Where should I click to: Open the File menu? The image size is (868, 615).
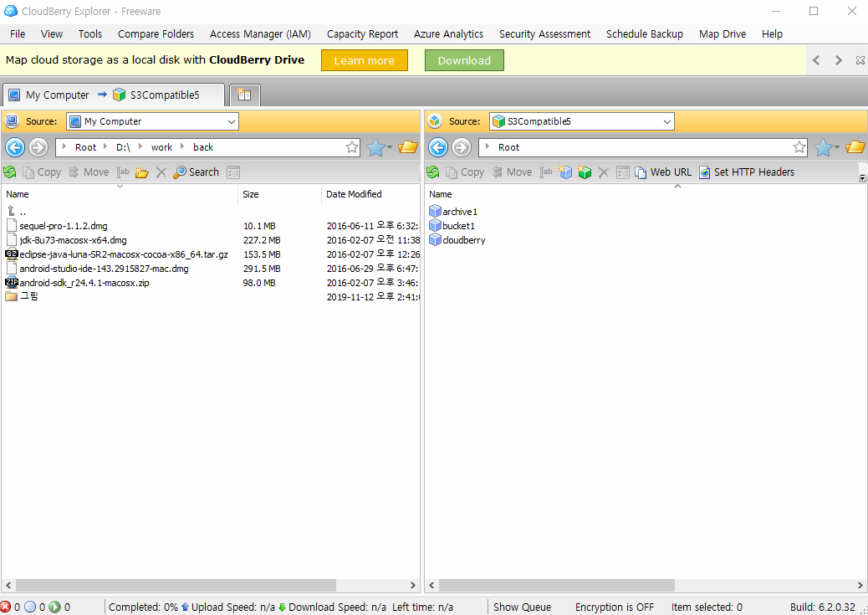coord(18,33)
